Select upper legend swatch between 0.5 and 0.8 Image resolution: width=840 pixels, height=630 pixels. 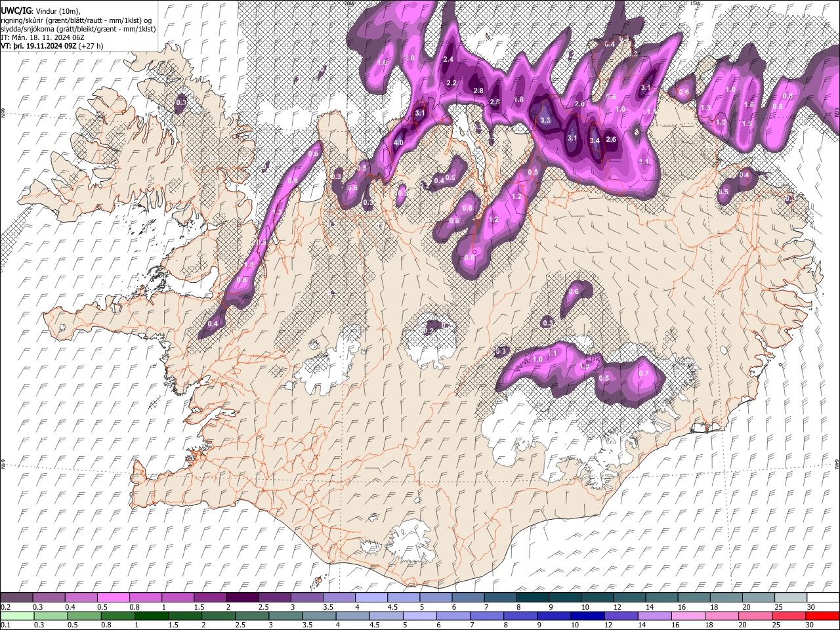[113, 598]
